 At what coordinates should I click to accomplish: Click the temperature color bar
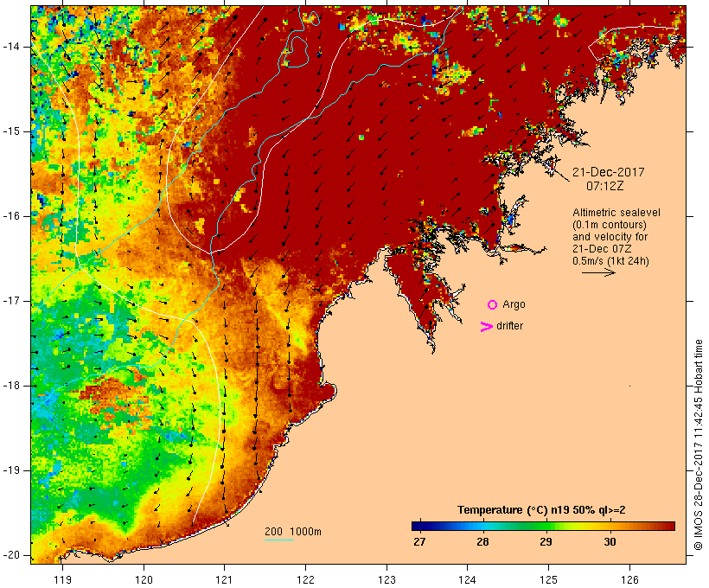tap(543, 526)
